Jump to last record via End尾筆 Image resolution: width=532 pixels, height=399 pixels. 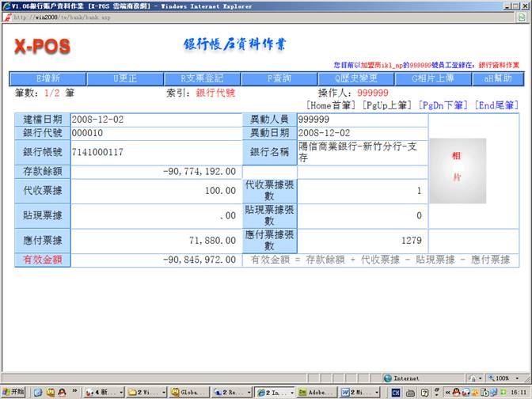click(496, 104)
